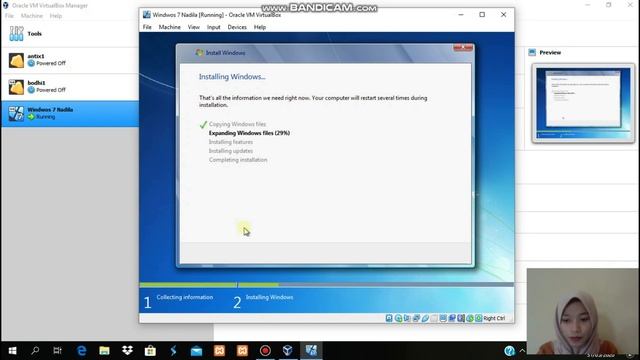Click the 'Installing updates' step
The height and width of the screenshot is (360, 640).
point(231,151)
